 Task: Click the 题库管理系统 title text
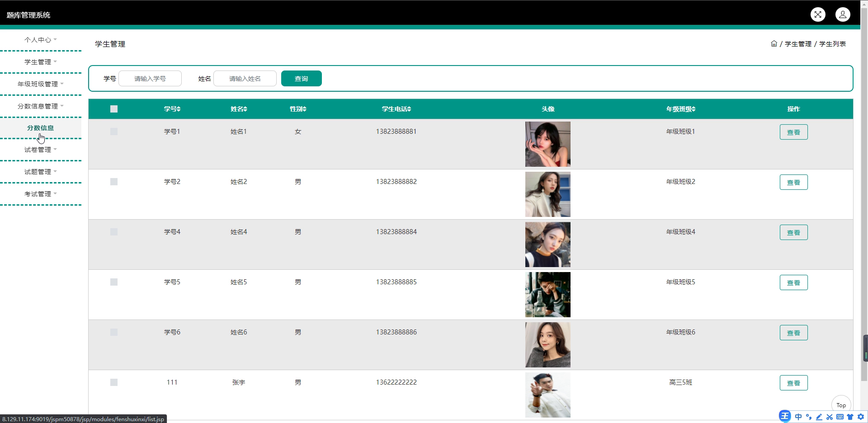pos(28,15)
